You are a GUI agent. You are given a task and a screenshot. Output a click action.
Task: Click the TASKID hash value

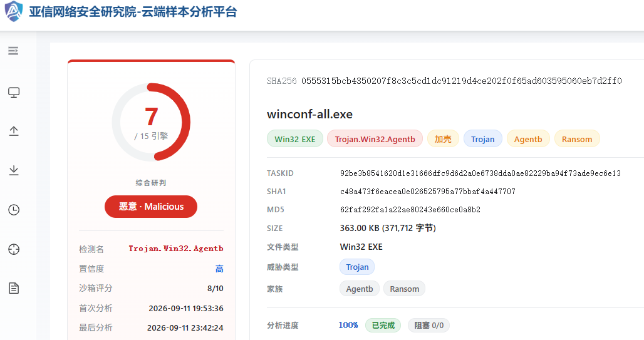[480, 173]
